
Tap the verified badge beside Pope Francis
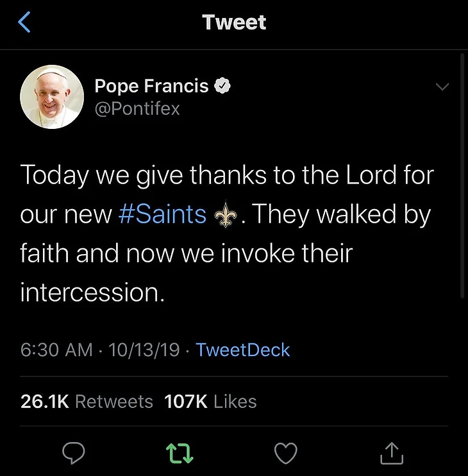tap(222, 87)
